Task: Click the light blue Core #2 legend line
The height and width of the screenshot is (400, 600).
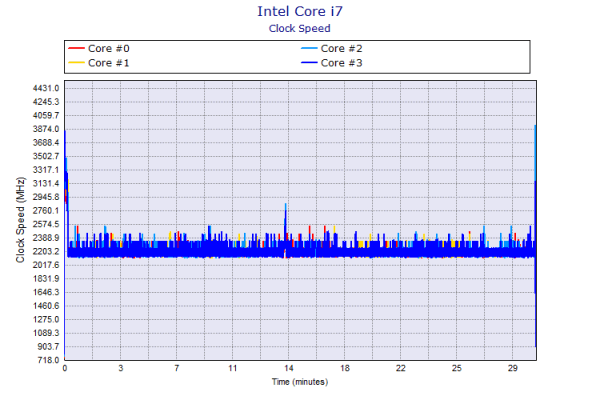Action: [309, 49]
